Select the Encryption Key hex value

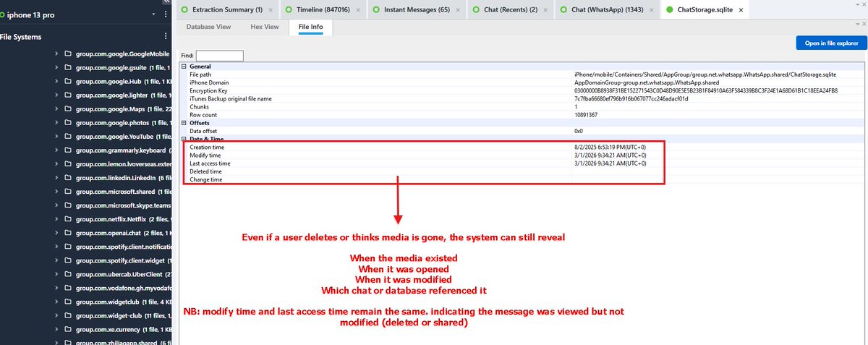point(706,90)
